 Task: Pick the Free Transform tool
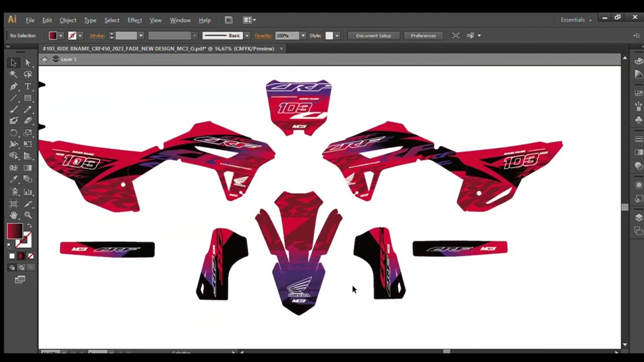click(x=28, y=145)
